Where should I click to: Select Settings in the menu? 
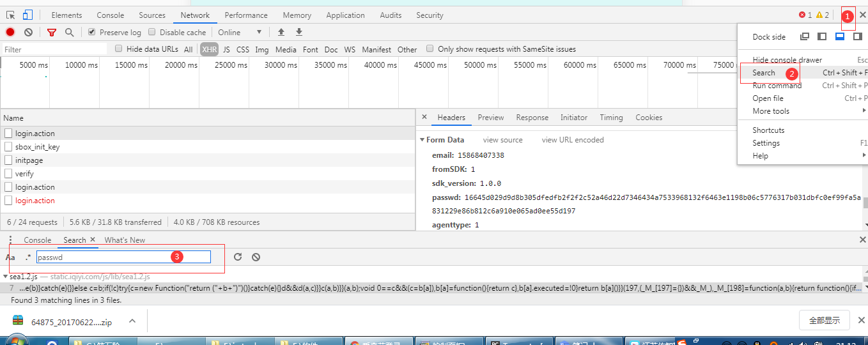[766, 143]
